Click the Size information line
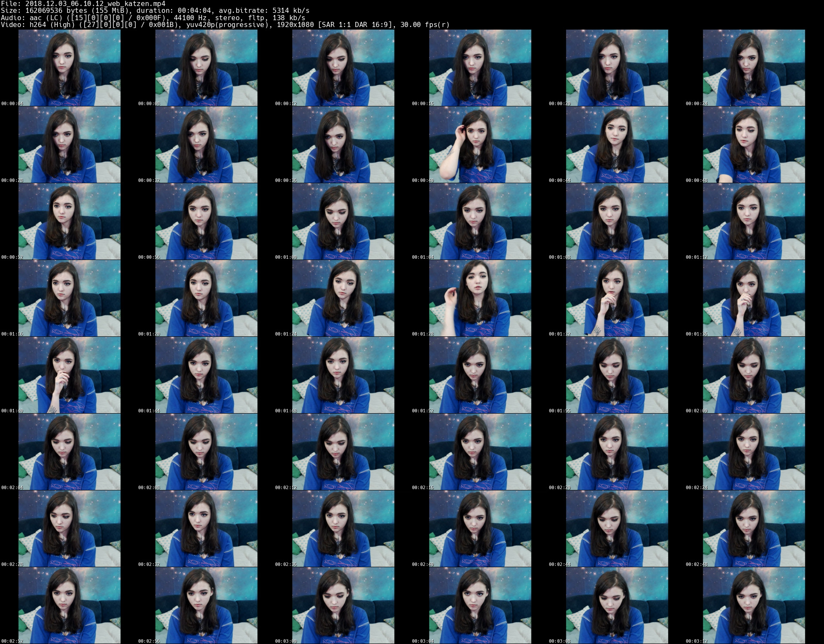The image size is (824, 644). point(155,11)
